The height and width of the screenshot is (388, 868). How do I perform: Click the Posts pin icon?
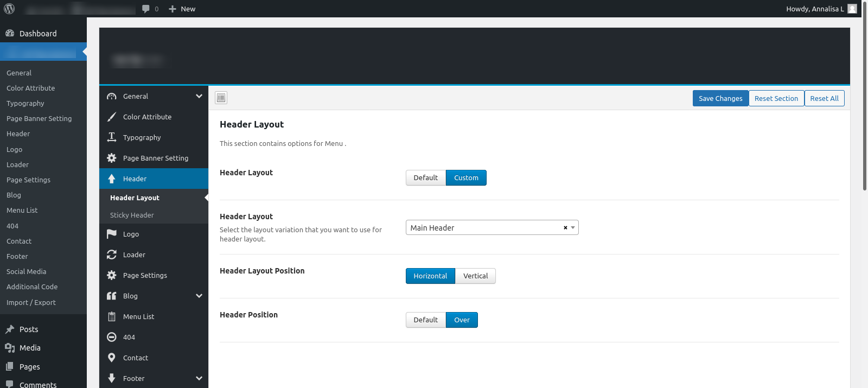click(10, 329)
